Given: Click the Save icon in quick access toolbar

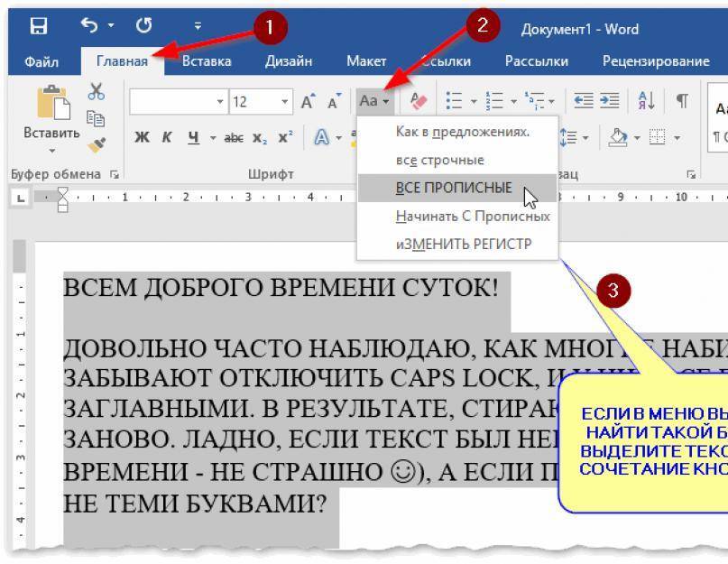Looking at the screenshot, I should [x=39, y=27].
